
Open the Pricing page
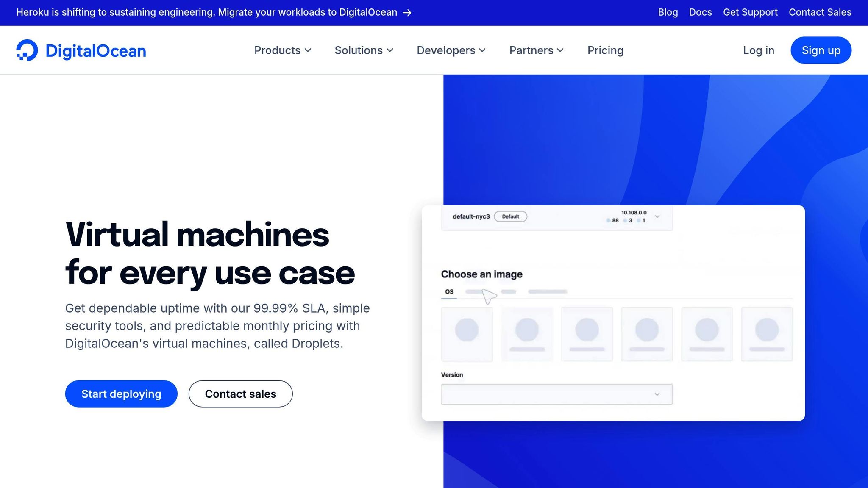(x=605, y=50)
